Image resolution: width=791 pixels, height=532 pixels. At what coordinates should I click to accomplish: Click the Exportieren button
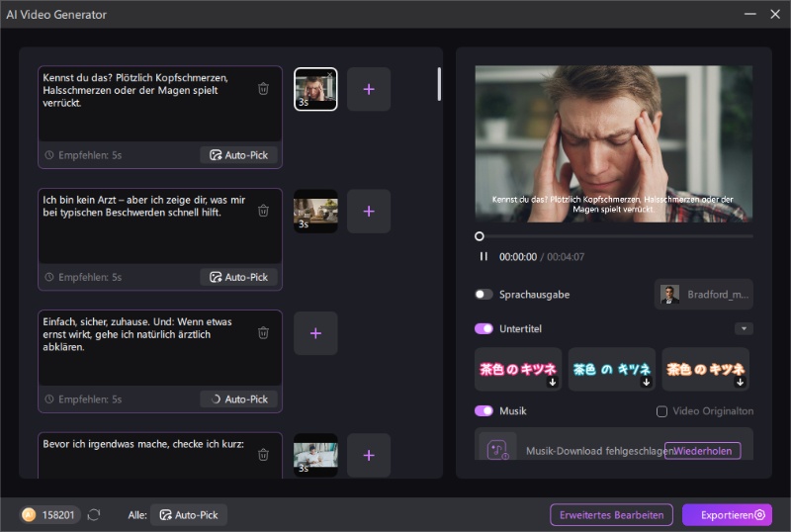[x=727, y=515]
